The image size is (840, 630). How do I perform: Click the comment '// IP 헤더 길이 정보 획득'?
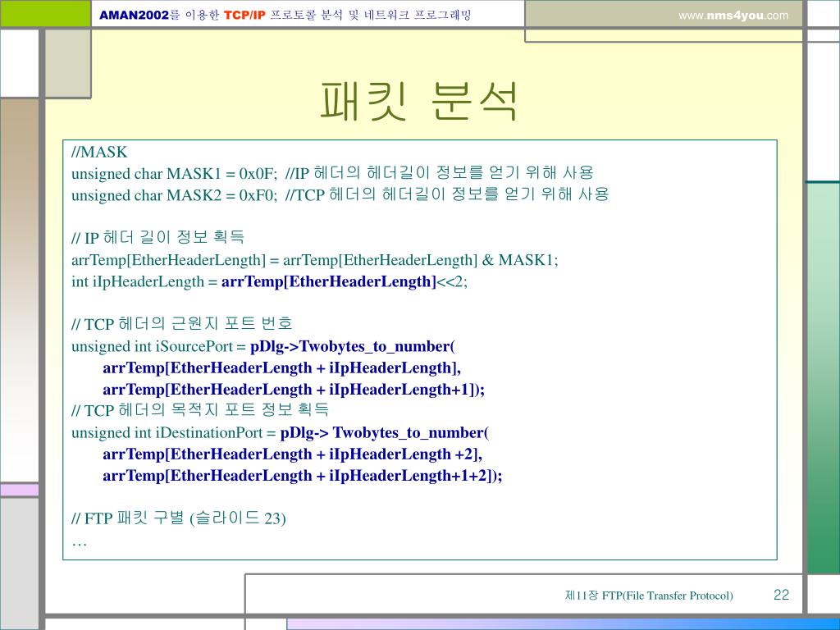pyautogui.click(x=158, y=238)
